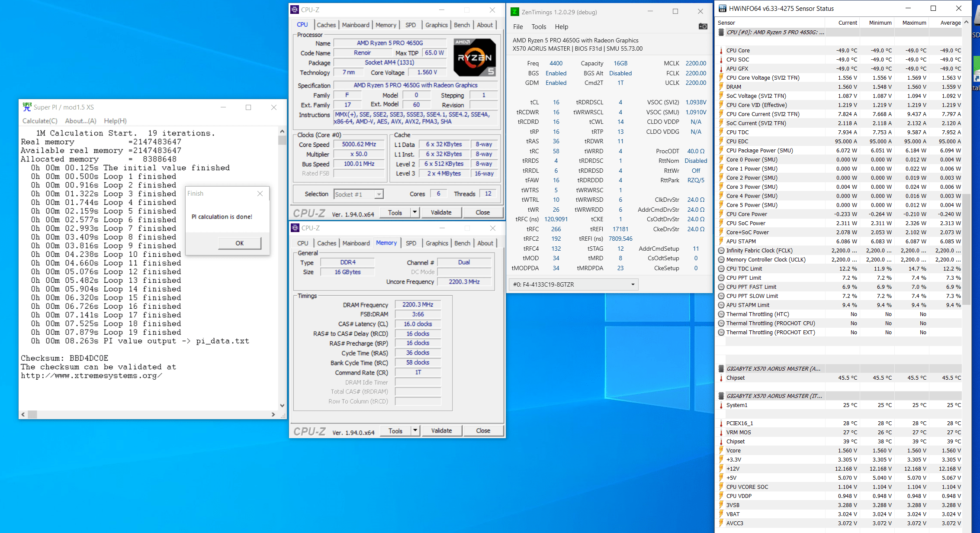Click the tCL value 16 in ZenTimings
980x533 pixels.
(556, 103)
